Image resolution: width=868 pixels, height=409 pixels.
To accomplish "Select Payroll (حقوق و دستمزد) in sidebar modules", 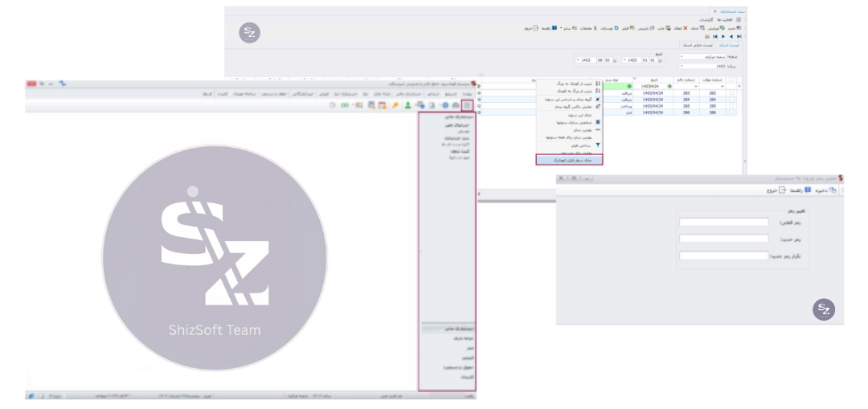I will (x=460, y=367).
